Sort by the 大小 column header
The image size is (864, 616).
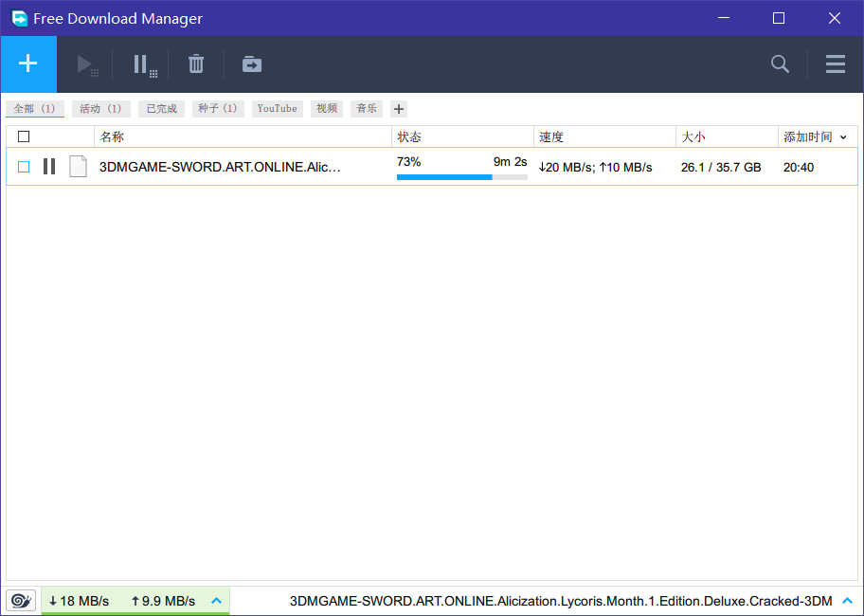coord(728,136)
